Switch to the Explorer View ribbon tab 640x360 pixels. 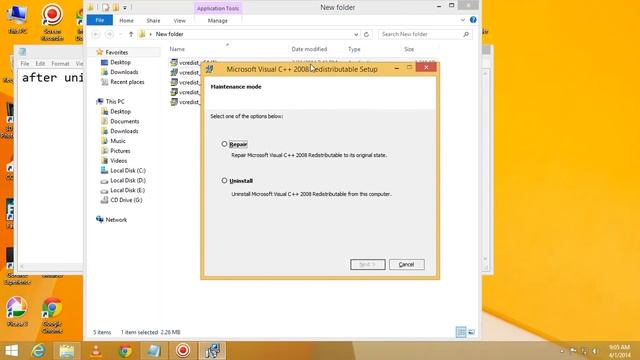tap(179, 20)
